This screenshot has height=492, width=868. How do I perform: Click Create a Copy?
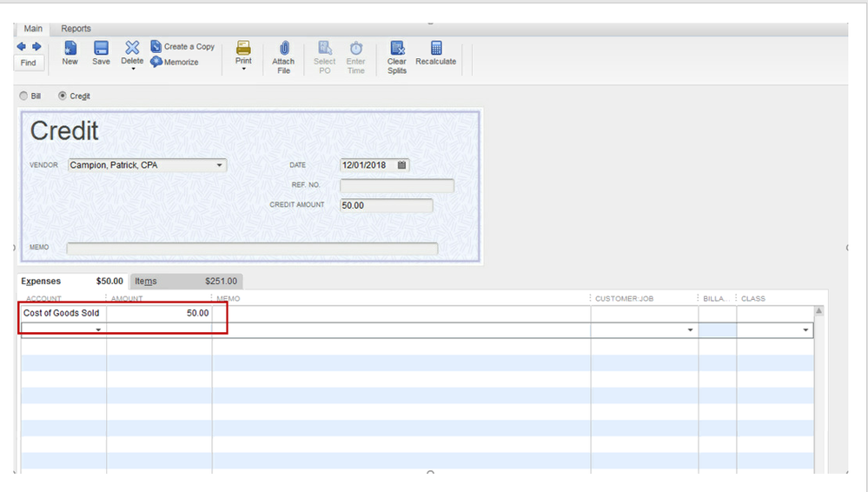pos(182,47)
